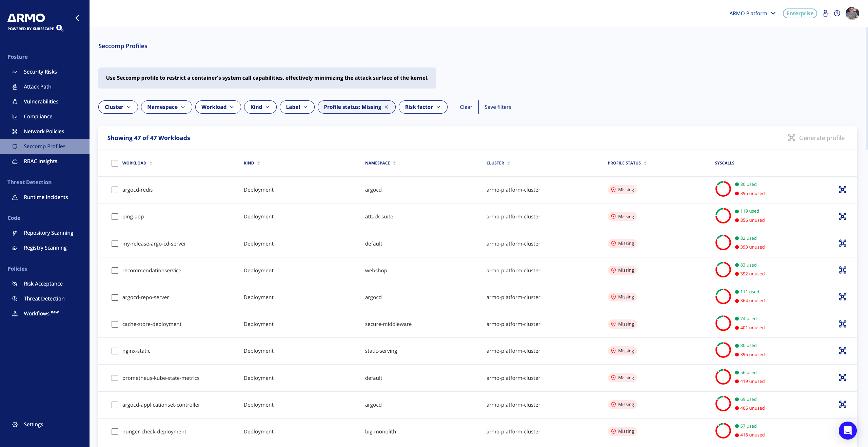Click the generate profile icon for ping-app row
Screen dimensions: 868x447
click(842, 216)
